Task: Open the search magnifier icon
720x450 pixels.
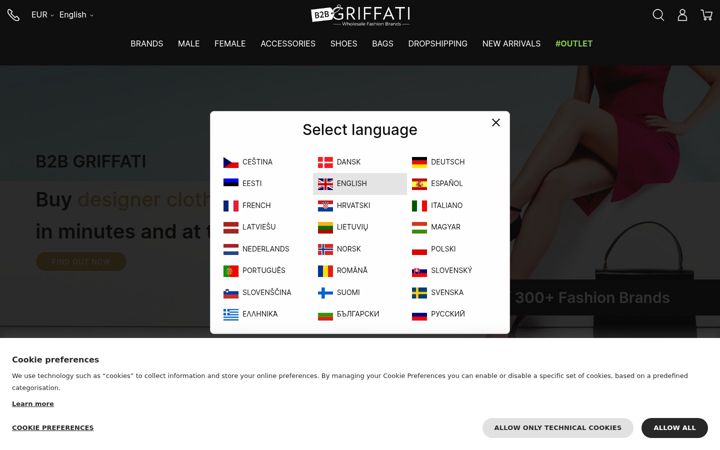Action: click(x=658, y=15)
